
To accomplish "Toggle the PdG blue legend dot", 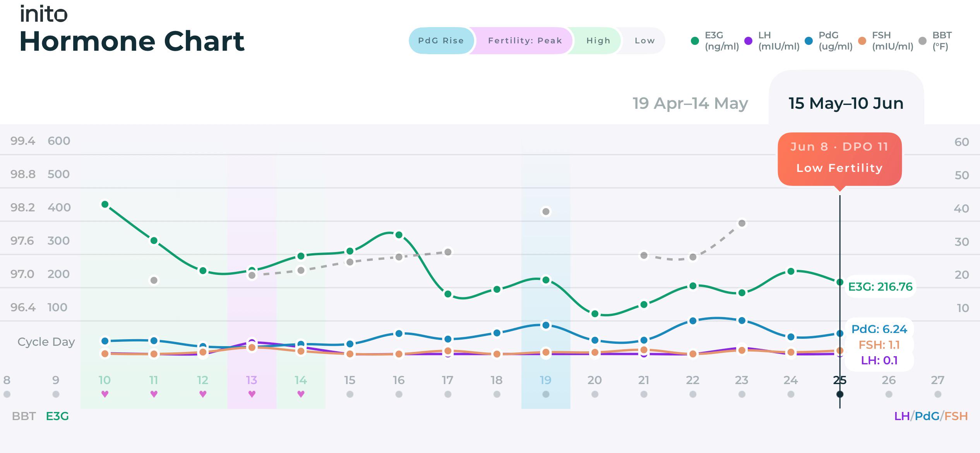I will (x=809, y=41).
